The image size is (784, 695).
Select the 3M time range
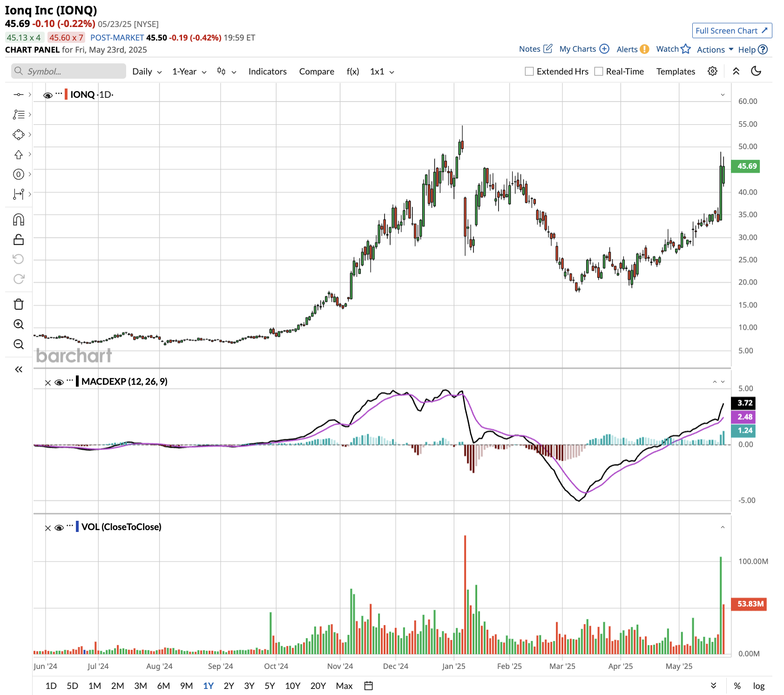click(x=141, y=686)
